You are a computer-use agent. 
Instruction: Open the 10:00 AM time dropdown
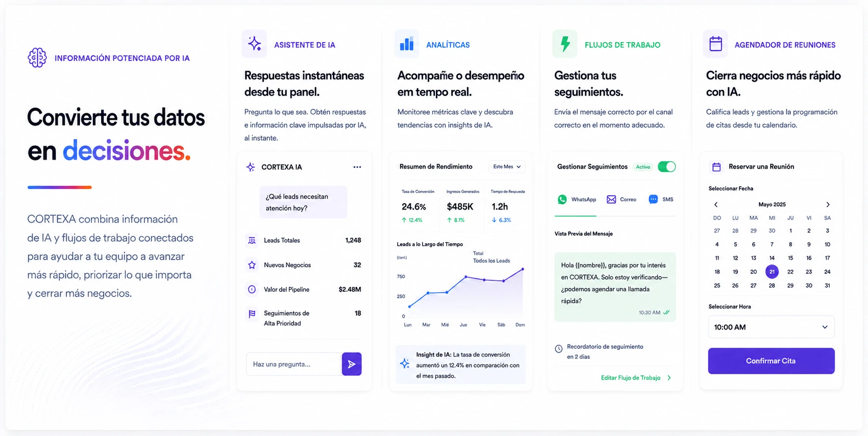(x=771, y=327)
